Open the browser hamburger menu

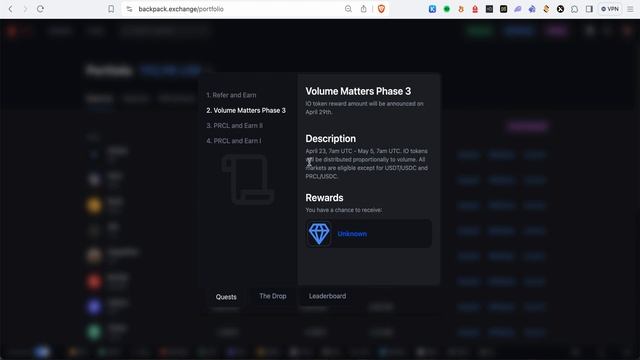(630, 9)
